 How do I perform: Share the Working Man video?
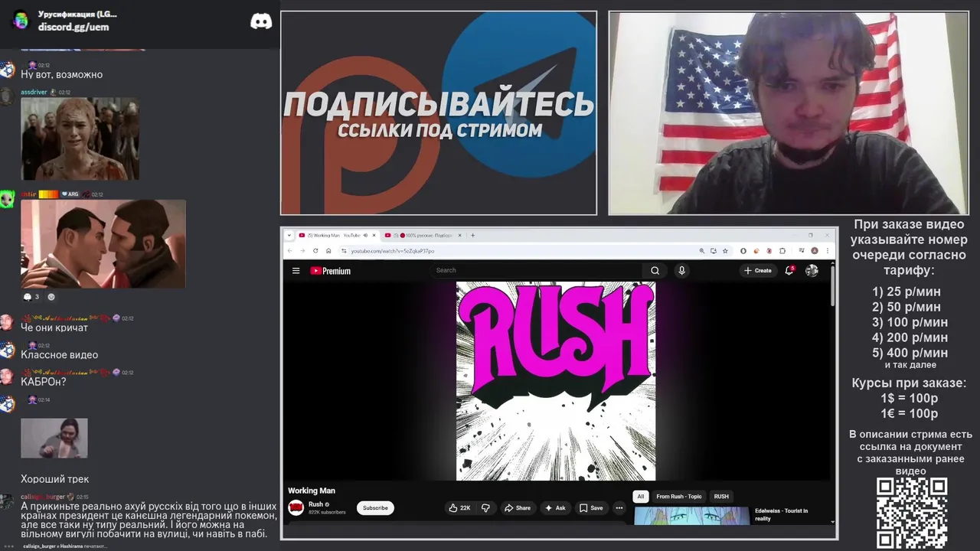click(517, 508)
